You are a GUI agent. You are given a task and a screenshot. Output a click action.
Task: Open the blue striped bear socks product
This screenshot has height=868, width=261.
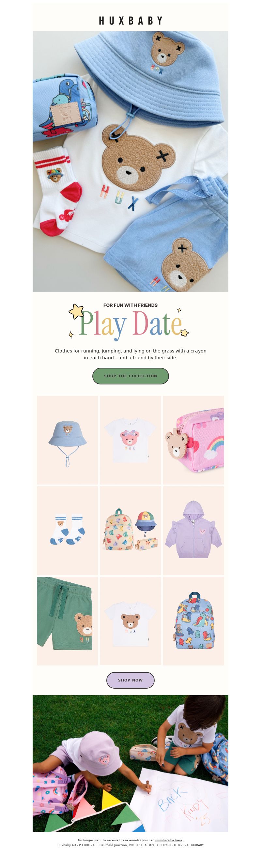[x=67, y=531]
